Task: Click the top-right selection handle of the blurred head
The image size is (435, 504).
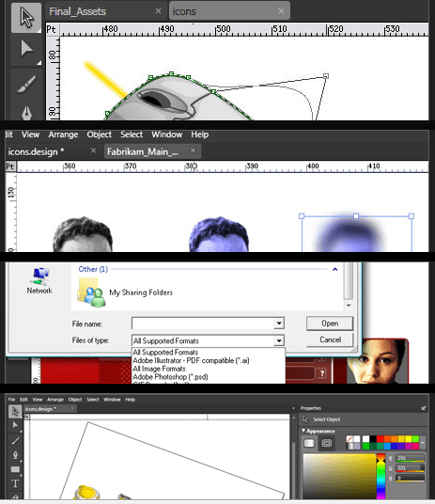Action: click(412, 216)
